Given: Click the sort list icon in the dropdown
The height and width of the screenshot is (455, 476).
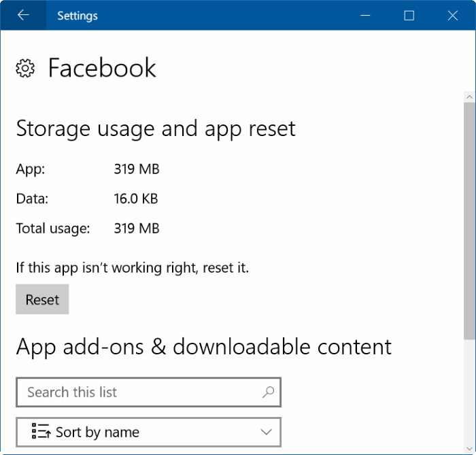Looking at the screenshot, I should pos(41,431).
